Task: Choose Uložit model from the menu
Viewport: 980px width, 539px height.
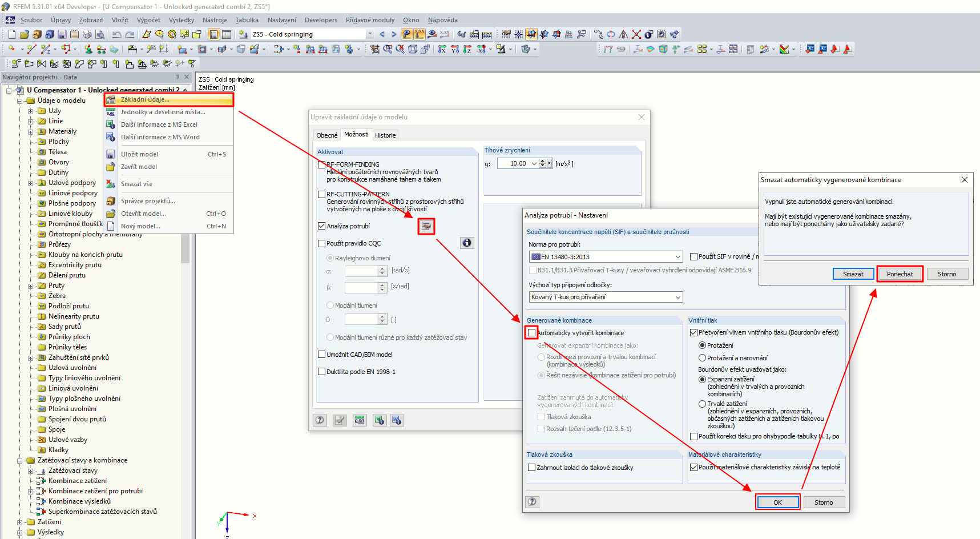Action: 169,154
